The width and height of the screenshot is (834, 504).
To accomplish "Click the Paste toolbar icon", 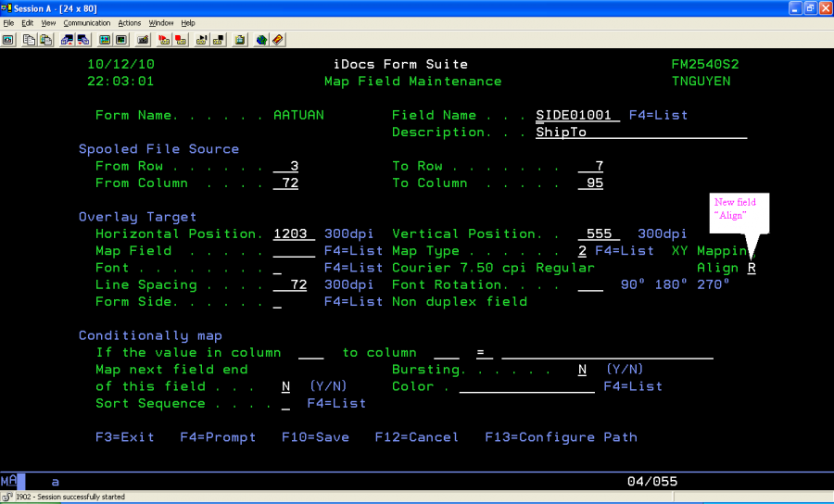I will (44, 40).
